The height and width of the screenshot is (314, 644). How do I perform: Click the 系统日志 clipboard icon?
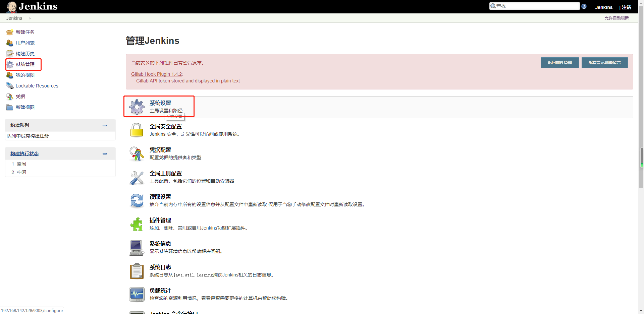137,271
